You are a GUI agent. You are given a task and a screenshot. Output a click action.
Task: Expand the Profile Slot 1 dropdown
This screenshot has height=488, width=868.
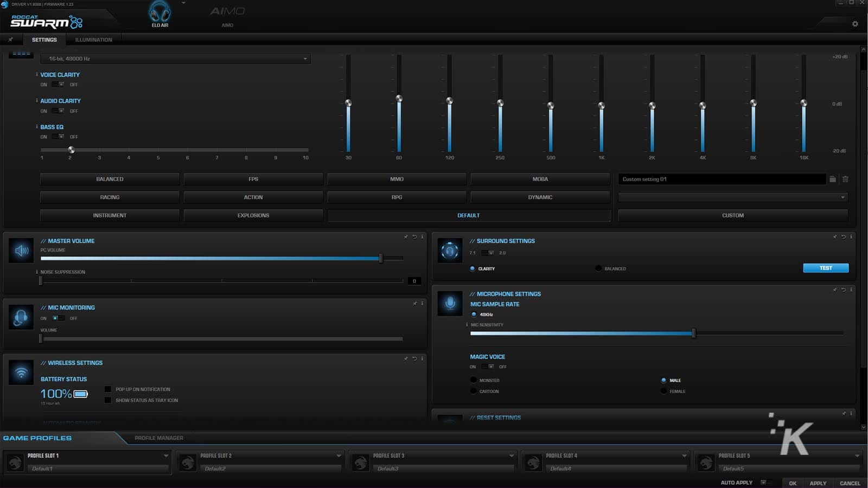pyautogui.click(x=166, y=456)
